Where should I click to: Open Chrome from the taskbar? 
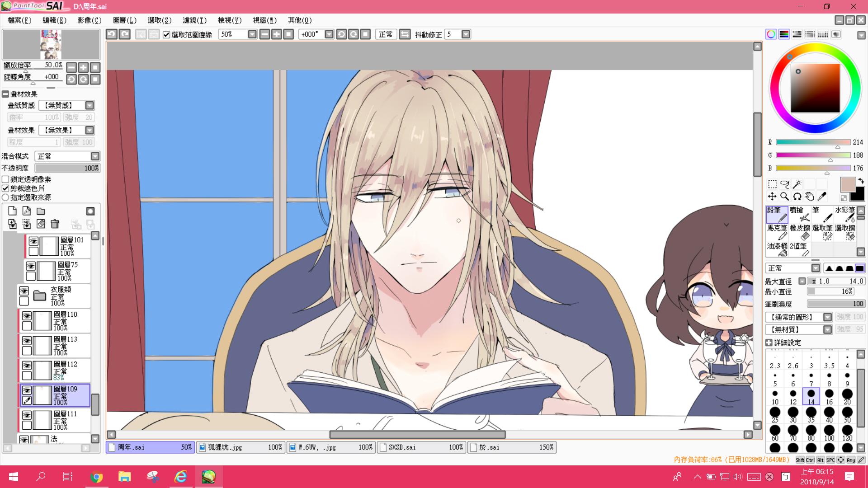click(96, 477)
